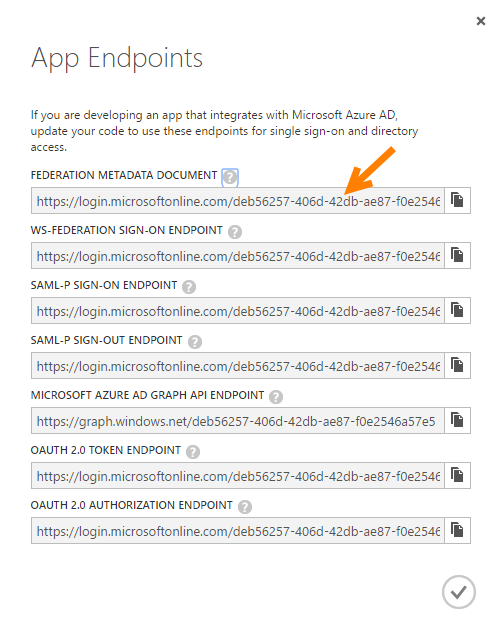The image size is (502, 635).
Task: Copy the SAML-P Sign-On Endpoint URL
Action: 457,310
